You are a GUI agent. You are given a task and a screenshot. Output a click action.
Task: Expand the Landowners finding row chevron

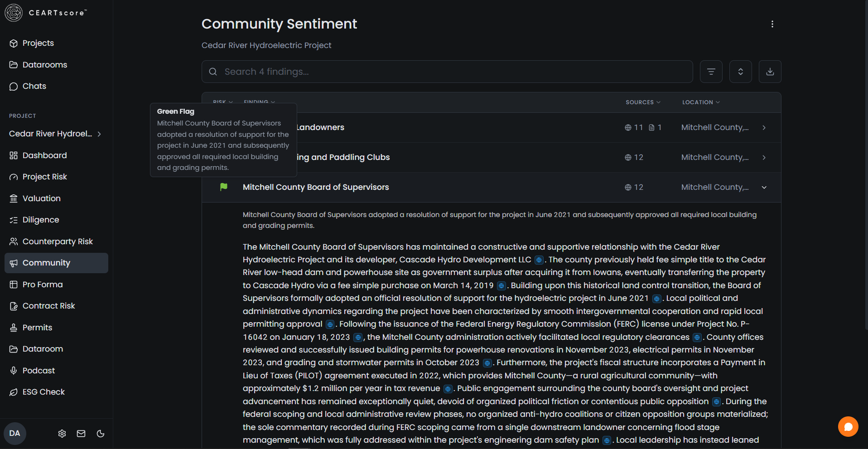[x=764, y=128]
